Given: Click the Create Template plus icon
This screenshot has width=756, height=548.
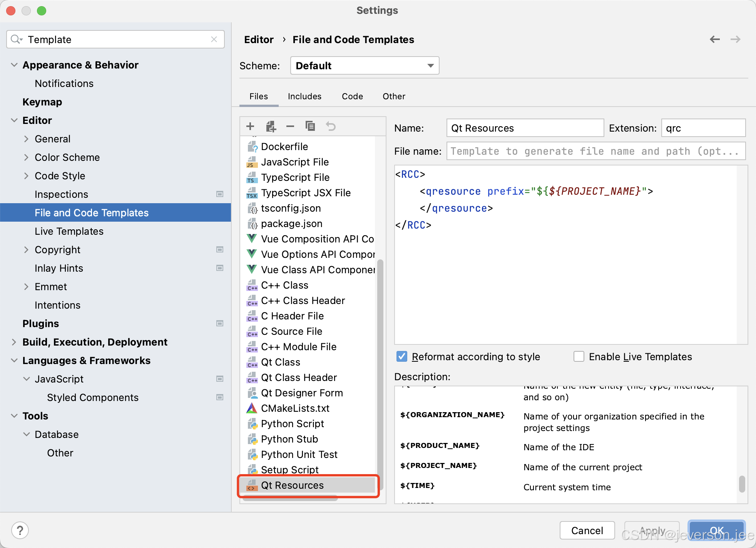Looking at the screenshot, I should pos(250,126).
